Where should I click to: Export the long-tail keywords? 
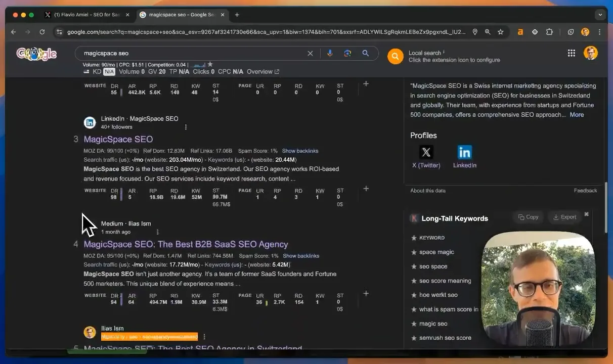click(564, 217)
